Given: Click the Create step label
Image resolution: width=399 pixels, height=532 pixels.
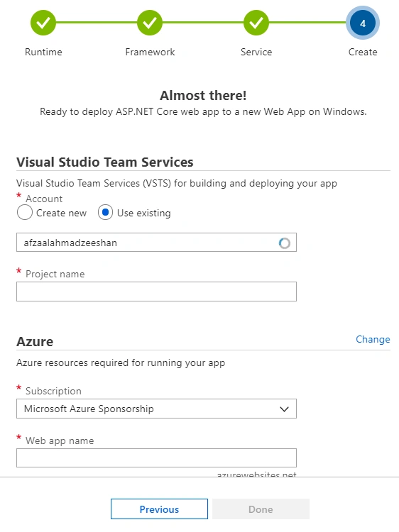Looking at the screenshot, I should coord(363,52).
